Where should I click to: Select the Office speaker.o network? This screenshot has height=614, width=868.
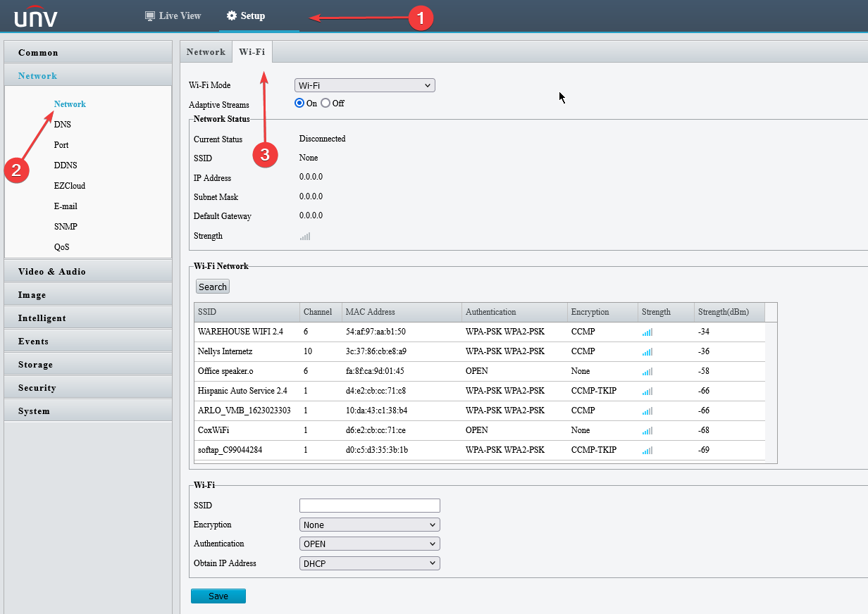(x=479, y=371)
